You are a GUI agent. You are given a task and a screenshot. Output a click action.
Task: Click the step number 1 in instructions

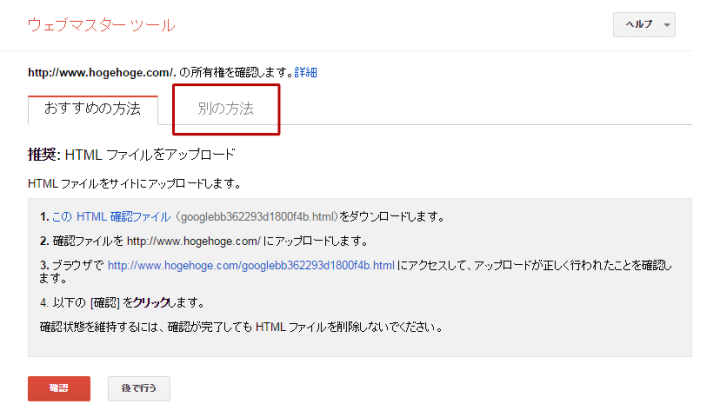44,216
